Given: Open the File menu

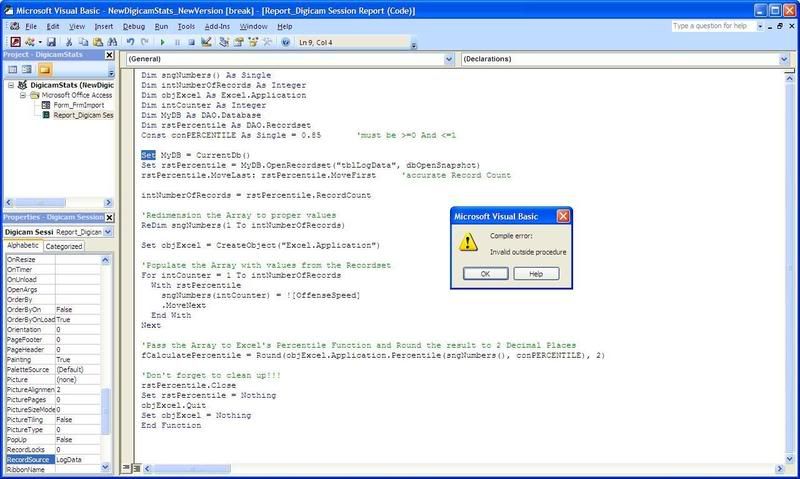Looking at the screenshot, I should coord(31,27).
